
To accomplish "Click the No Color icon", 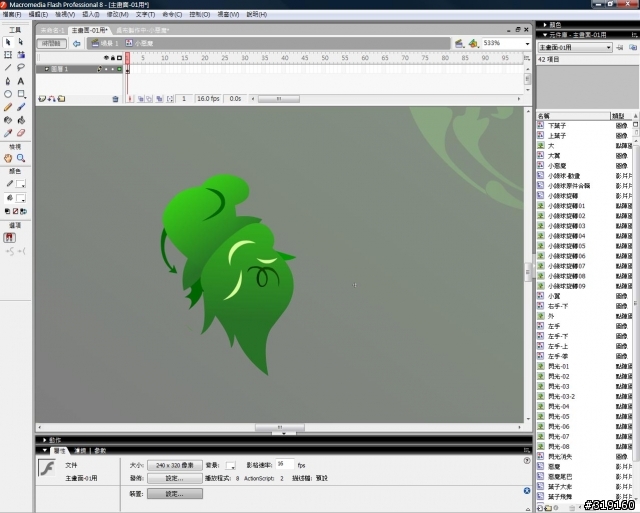I will 16,211.
